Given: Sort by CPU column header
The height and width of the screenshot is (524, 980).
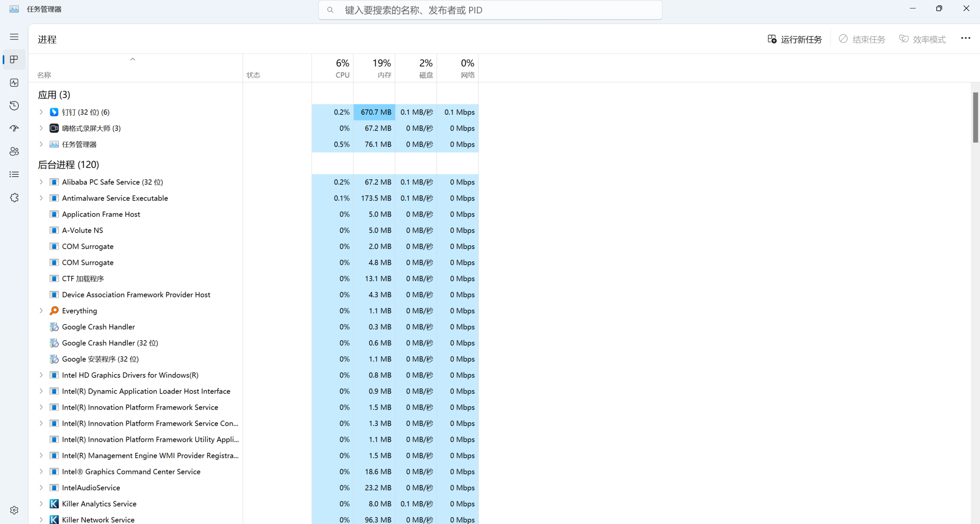Looking at the screenshot, I should pos(332,68).
